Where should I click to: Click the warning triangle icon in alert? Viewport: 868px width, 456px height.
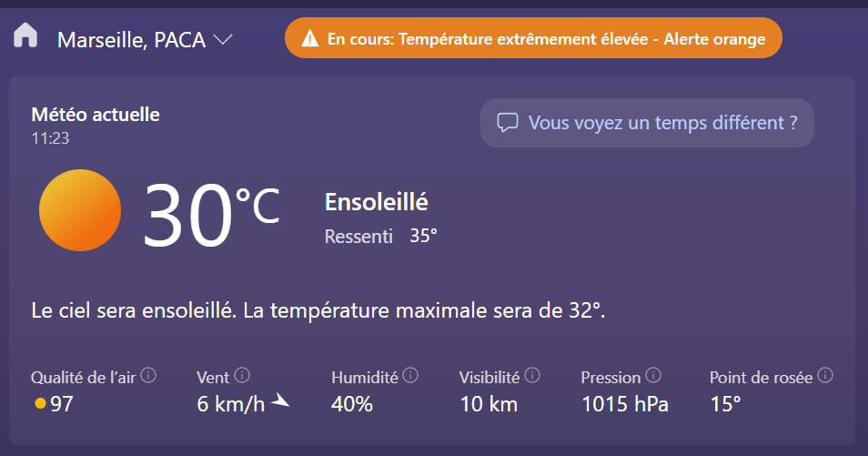click(310, 39)
